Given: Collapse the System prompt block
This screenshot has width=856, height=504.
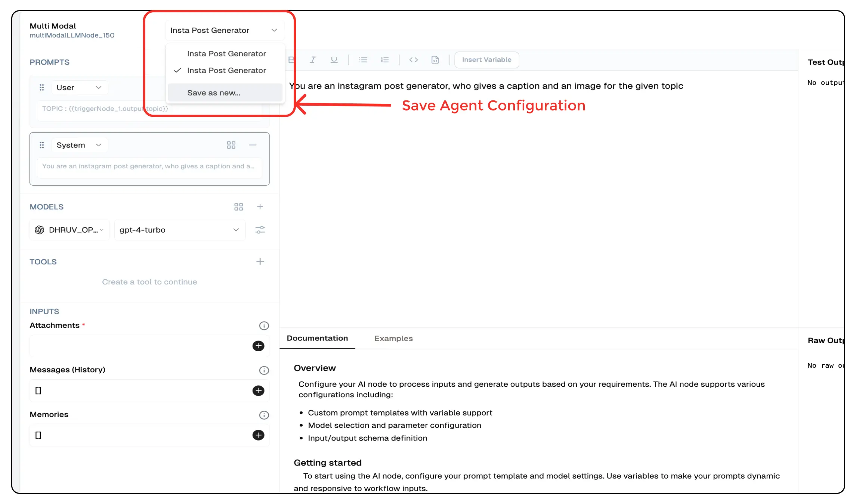Looking at the screenshot, I should (253, 145).
